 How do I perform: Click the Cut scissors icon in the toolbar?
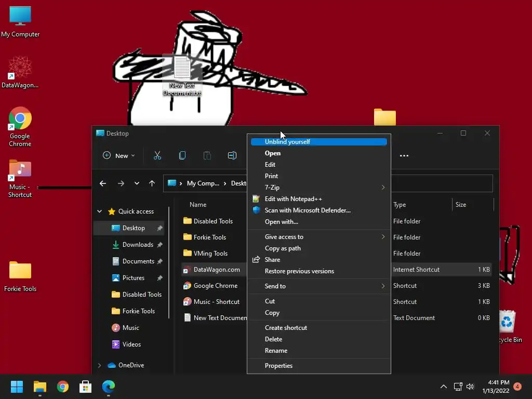click(x=157, y=155)
